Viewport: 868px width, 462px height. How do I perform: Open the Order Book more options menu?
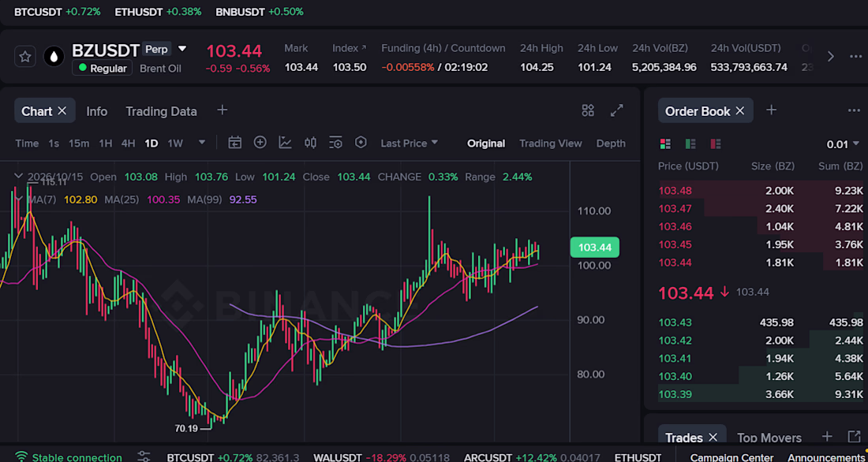click(x=854, y=110)
